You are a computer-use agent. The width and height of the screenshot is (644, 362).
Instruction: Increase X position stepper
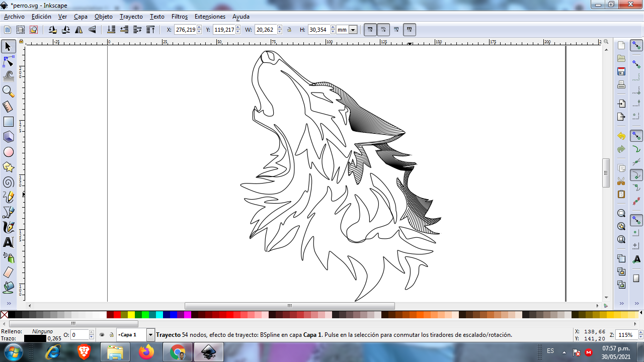199,28
